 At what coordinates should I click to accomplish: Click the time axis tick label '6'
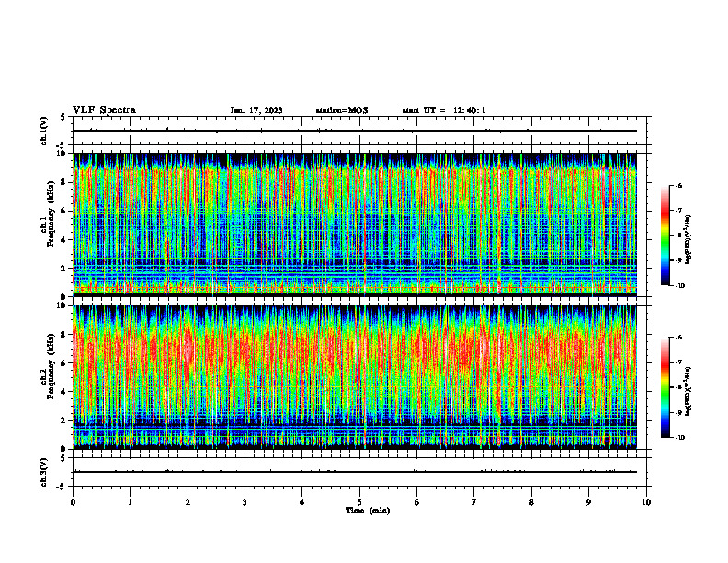[417, 502]
